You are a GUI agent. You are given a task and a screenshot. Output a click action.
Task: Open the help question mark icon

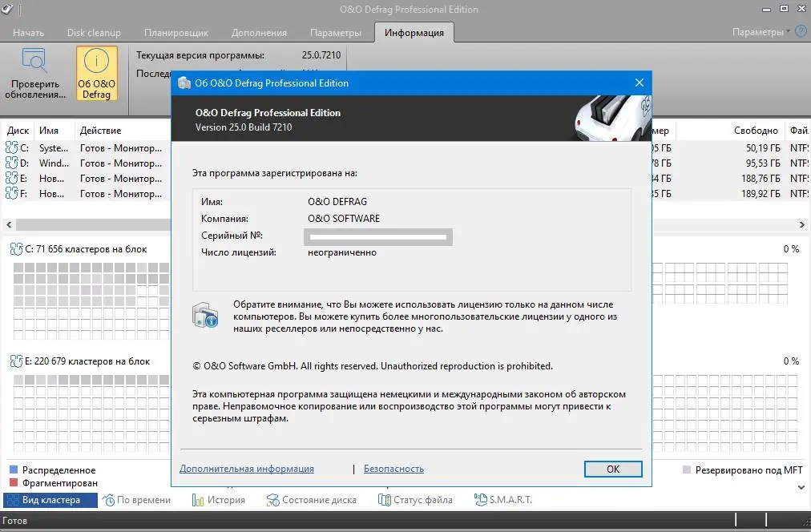point(801,31)
